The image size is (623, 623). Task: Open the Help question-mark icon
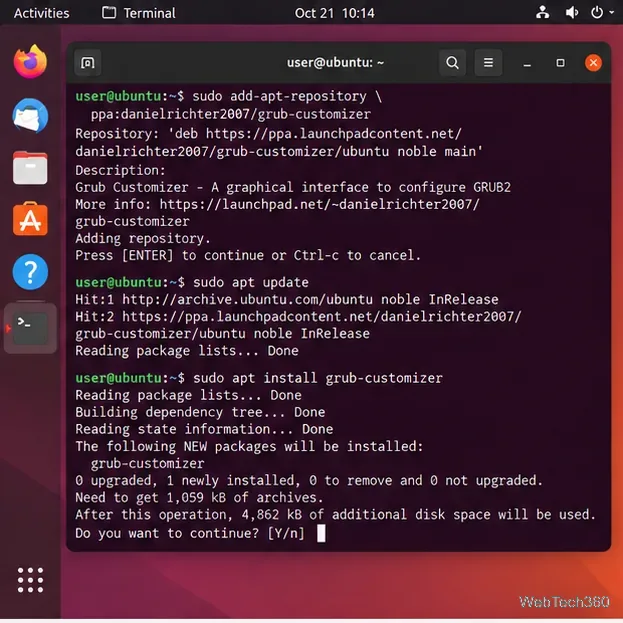point(30,272)
